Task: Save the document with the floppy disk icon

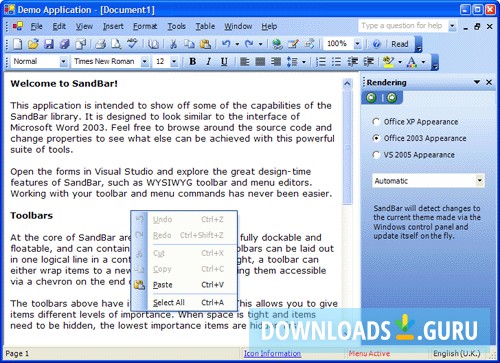Action: point(49,44)
